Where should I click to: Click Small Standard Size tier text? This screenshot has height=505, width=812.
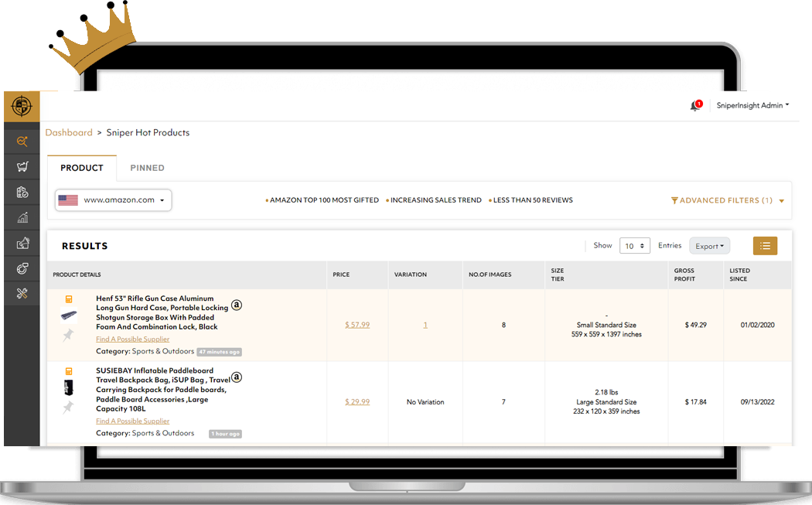coord(606,325)
